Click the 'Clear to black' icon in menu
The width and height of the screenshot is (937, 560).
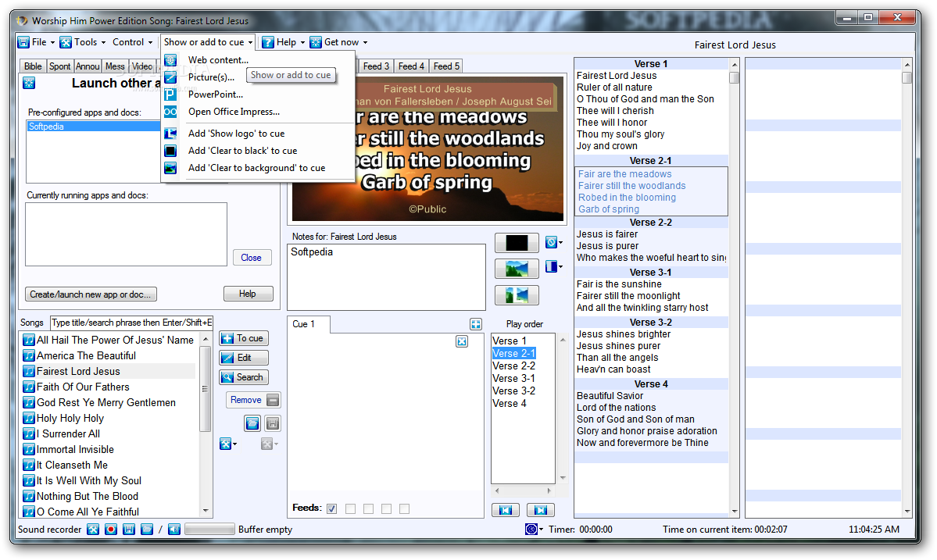coord(170,151)
